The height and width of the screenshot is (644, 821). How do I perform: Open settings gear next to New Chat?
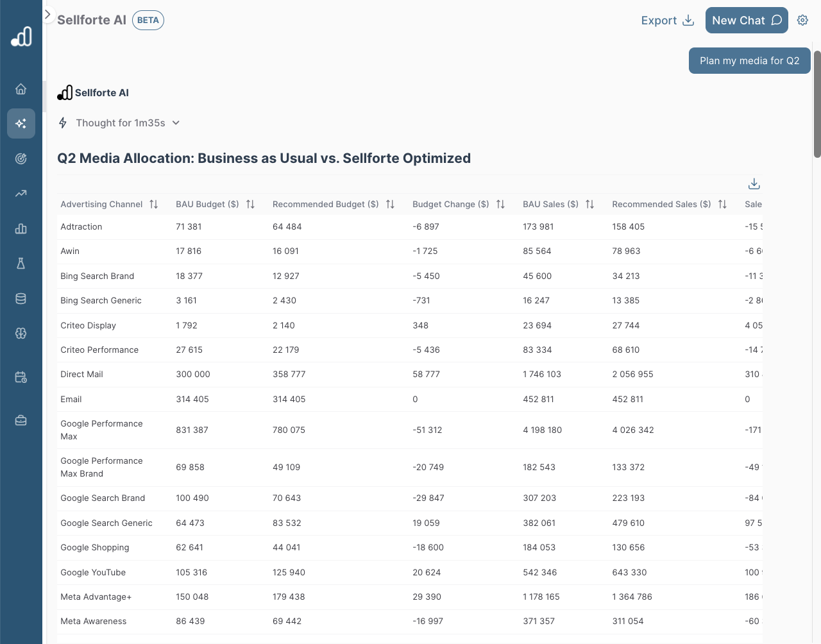pyautogui.click(x=802, y=21)
